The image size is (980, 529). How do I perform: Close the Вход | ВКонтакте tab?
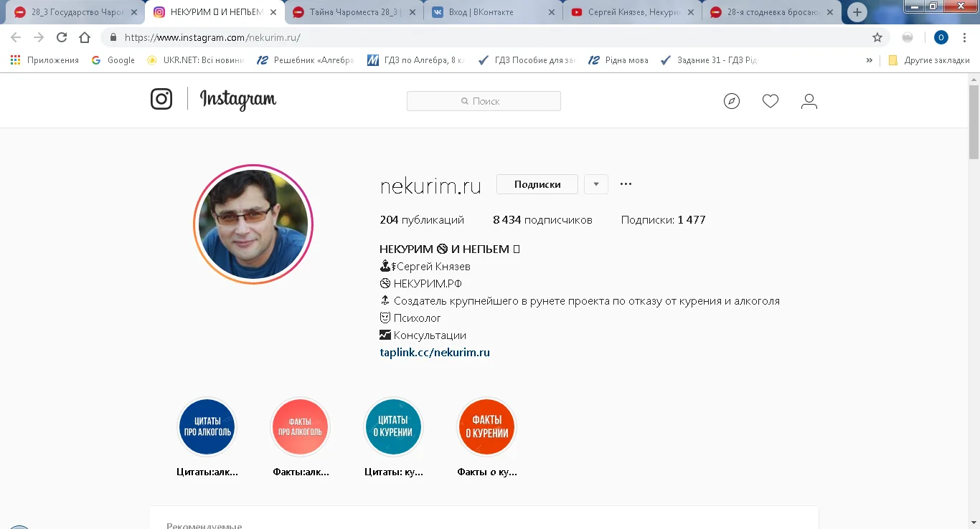pyautogui.click(x=552, y=12)
